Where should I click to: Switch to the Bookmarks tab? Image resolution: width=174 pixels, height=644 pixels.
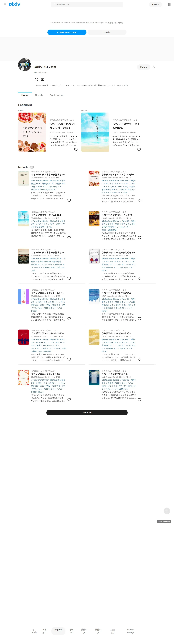(x=56, y=95)
